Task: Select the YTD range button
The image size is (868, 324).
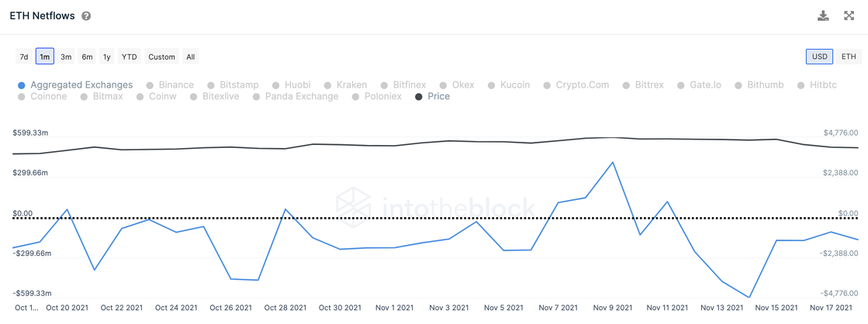Action: [x=130, y=57]
